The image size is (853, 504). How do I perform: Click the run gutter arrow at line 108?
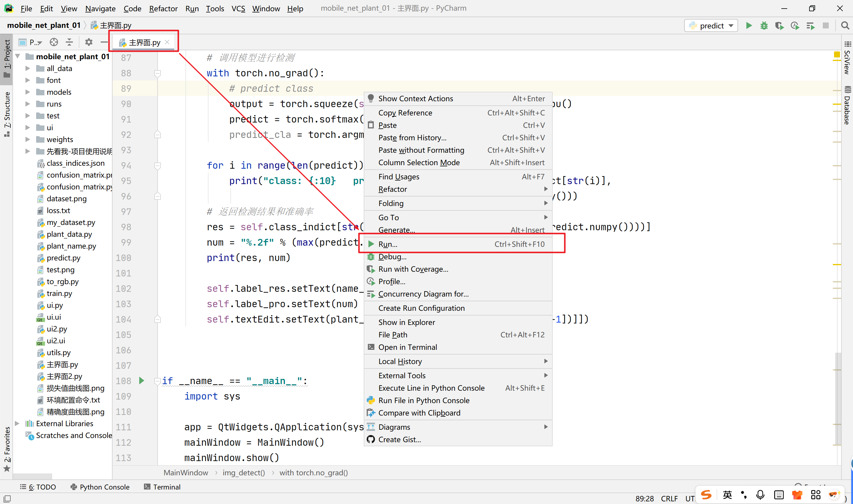(x=142, y=381)
